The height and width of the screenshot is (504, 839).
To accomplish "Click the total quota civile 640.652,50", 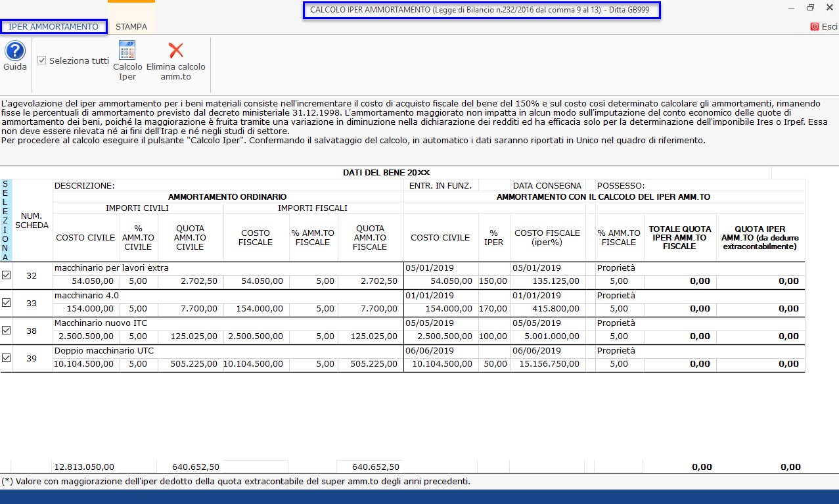I will pos(195,467).
